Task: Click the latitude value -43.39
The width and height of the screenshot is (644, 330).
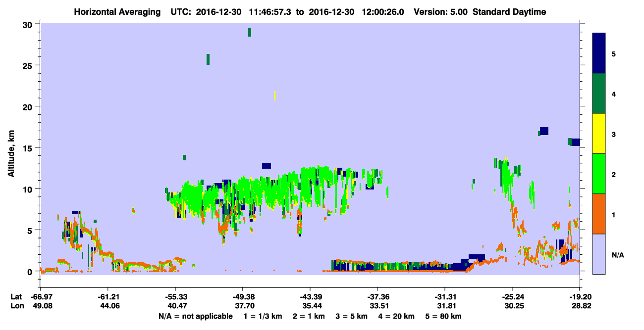Action: (x=310, y=297)
